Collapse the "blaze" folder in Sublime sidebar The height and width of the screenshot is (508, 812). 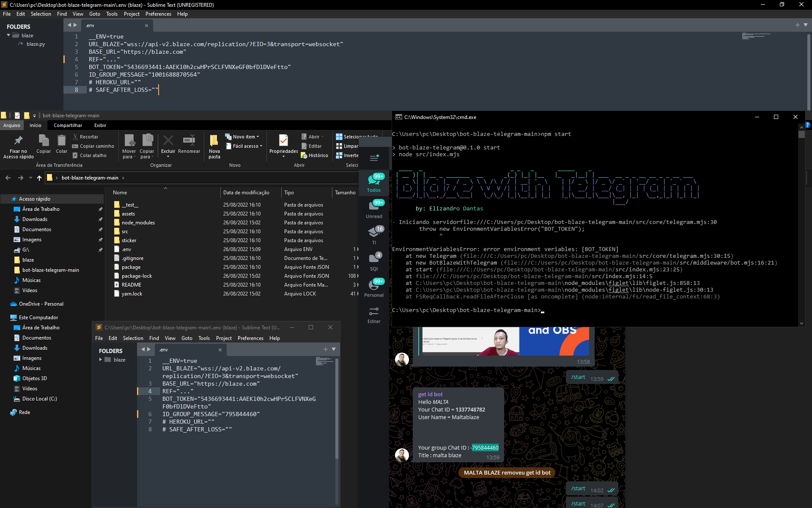[9, 35]
